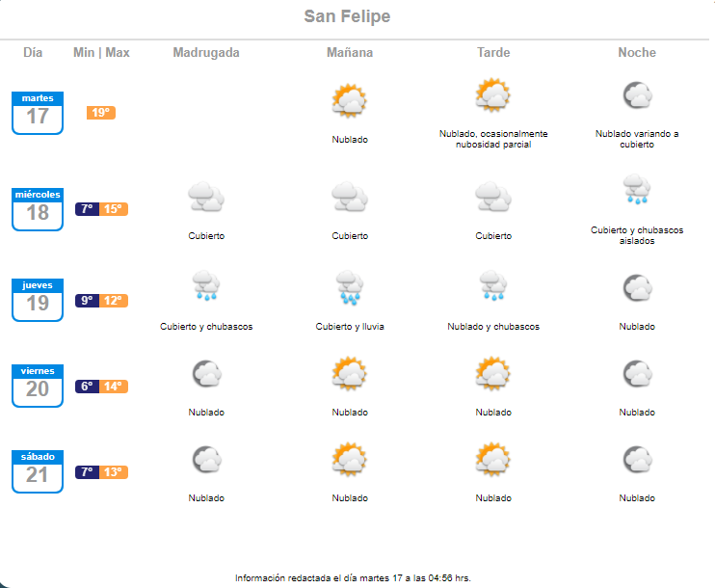Click Wednesday early-morning overcast cloud icon
The height and width of the screenshot is (588, 715).
pyautogui.click(x=206, y=198)
